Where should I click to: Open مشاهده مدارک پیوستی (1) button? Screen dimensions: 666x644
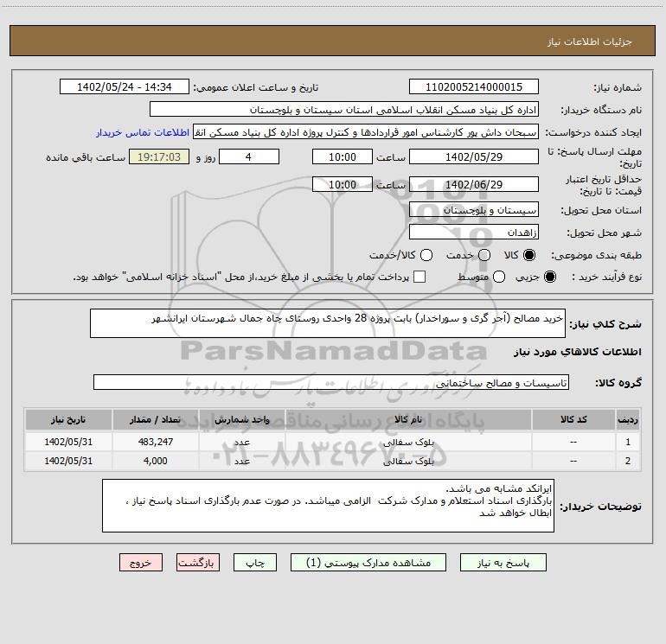click(368, 563)
